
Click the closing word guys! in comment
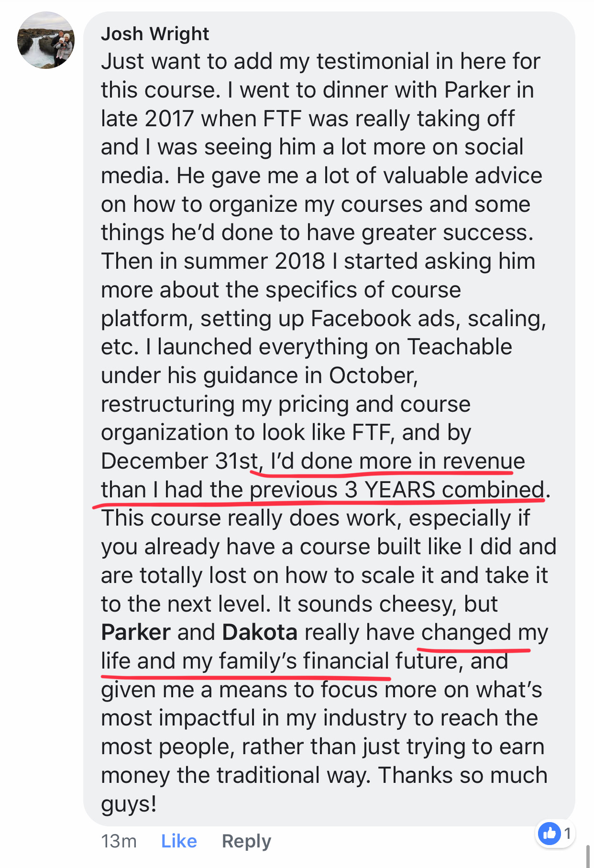click(x=129, y=804)
